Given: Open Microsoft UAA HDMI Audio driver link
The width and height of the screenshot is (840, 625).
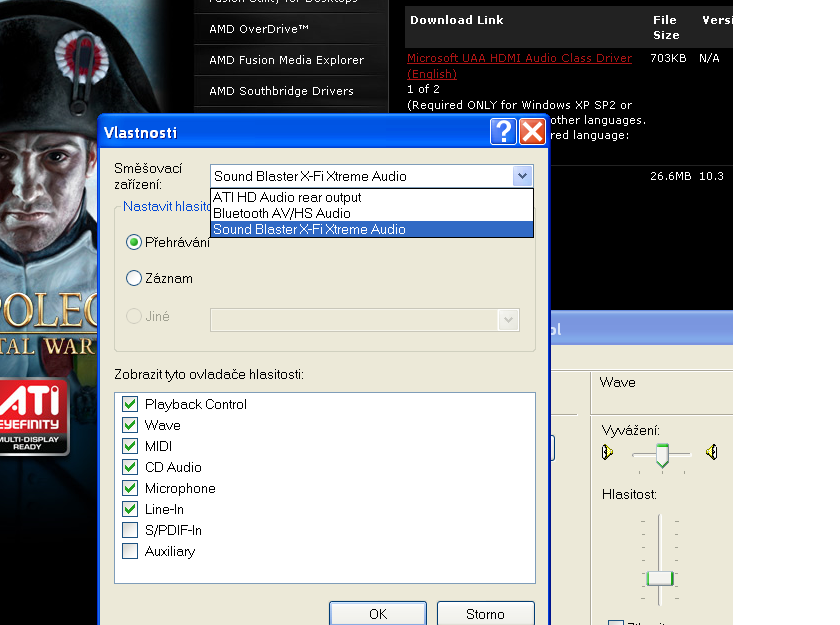Looking at the screenshot, I should 519,58.
